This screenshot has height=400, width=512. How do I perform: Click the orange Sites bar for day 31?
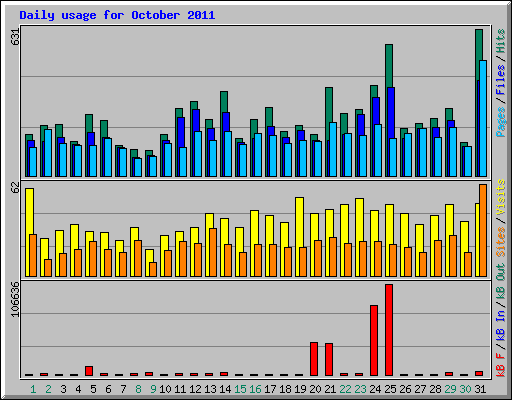pyautogui.click(x=483, y=230)
